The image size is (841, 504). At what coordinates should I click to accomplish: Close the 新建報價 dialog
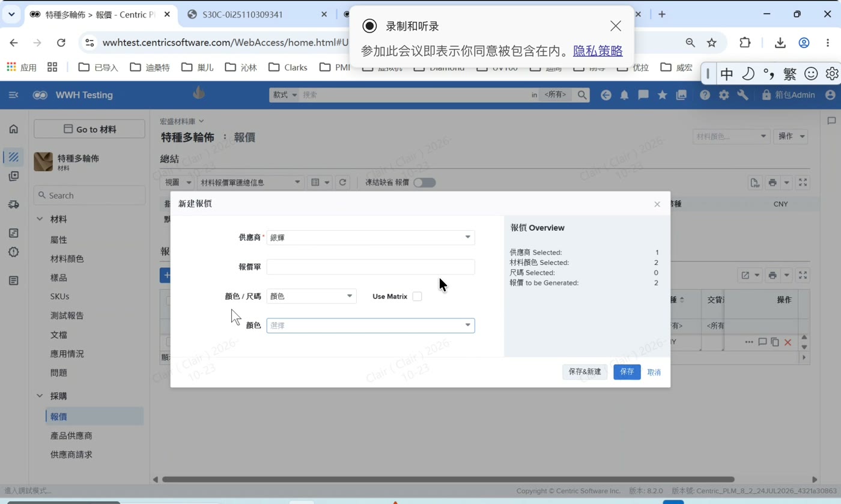657,204
